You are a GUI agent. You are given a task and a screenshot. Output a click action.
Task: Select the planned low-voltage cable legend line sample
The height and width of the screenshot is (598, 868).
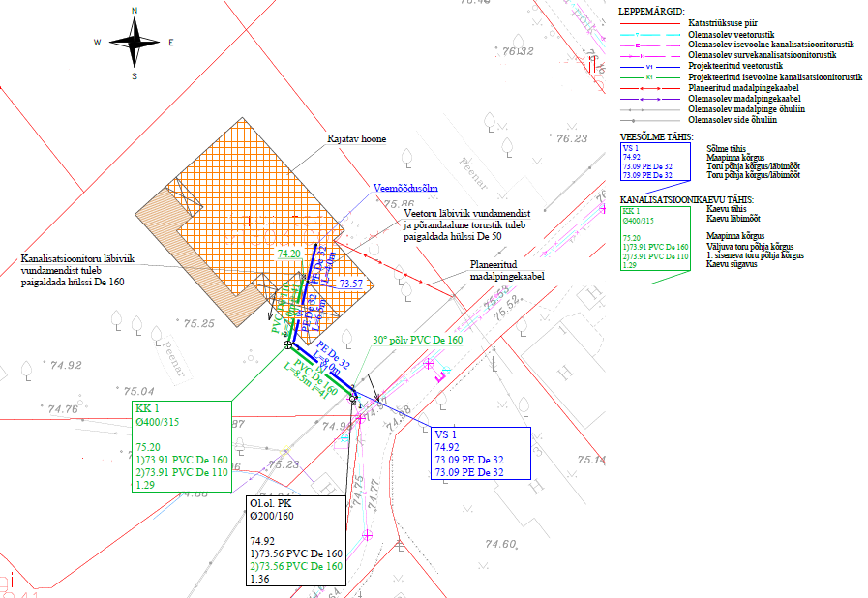pos(648,87)
